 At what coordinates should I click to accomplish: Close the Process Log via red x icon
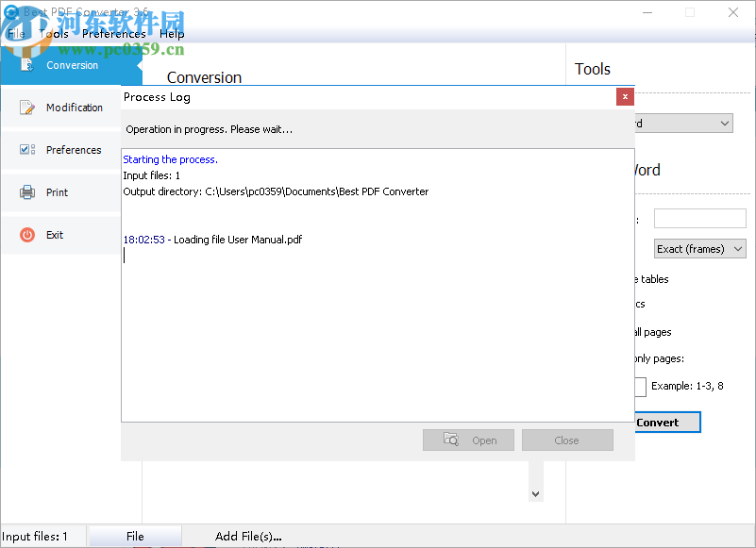[x=624, y=96]
